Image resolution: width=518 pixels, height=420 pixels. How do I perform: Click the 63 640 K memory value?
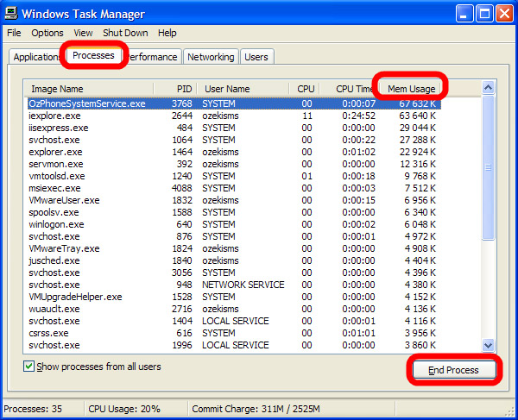pyautogui.click(x=418, y=116)
